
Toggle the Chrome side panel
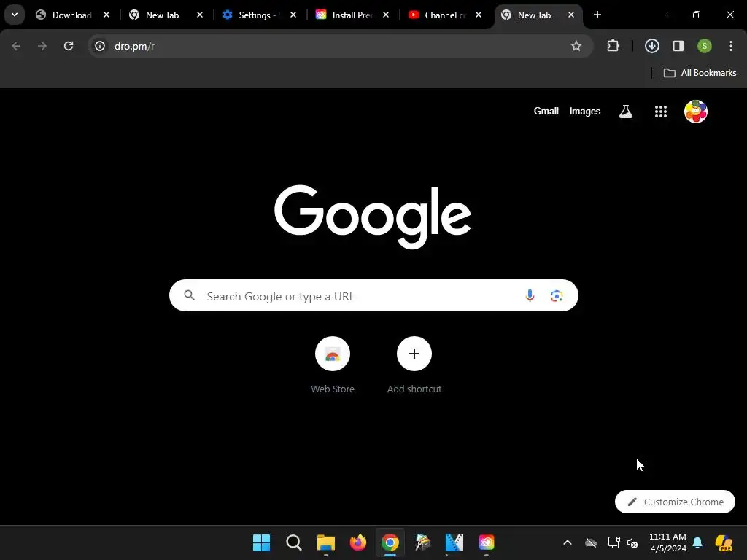pos(678,46)
